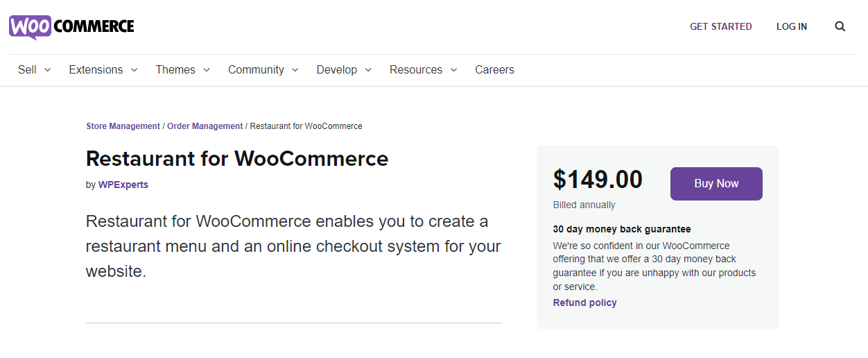Expand the Resources dropdown chevron
This screenshot has height=358, width=868.
pyautogui.click(x=453, y=70)
